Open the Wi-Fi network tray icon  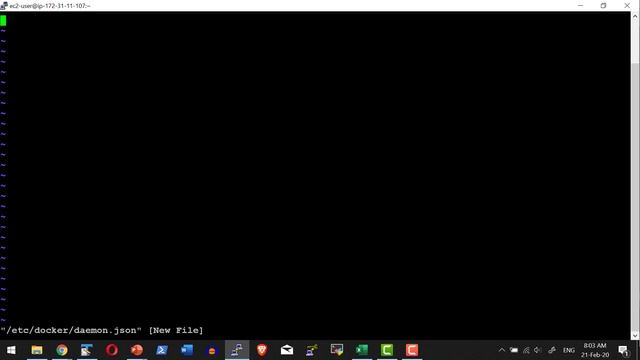527,350
